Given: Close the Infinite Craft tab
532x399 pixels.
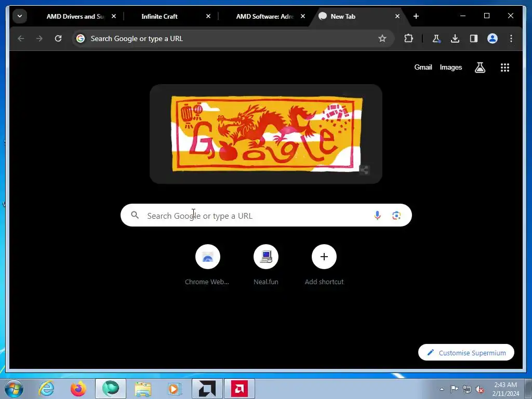Looking at the screenshot, I should click(208, 16).
